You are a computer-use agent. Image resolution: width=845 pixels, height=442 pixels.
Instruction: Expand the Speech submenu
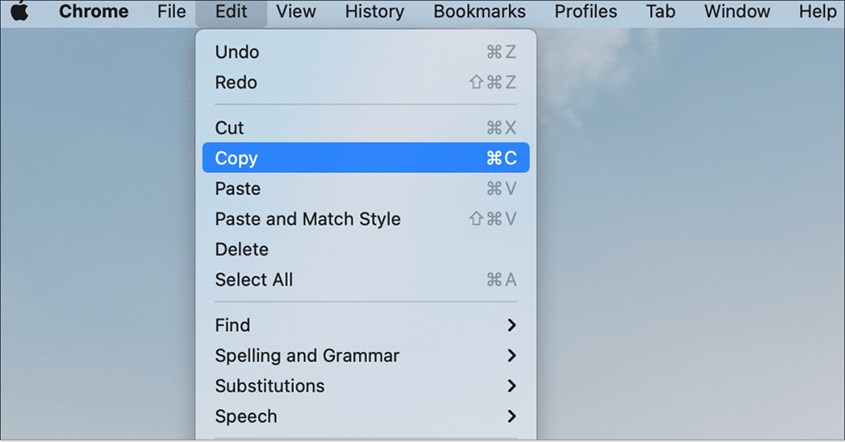pyautogui.click(x=366, y=416)
